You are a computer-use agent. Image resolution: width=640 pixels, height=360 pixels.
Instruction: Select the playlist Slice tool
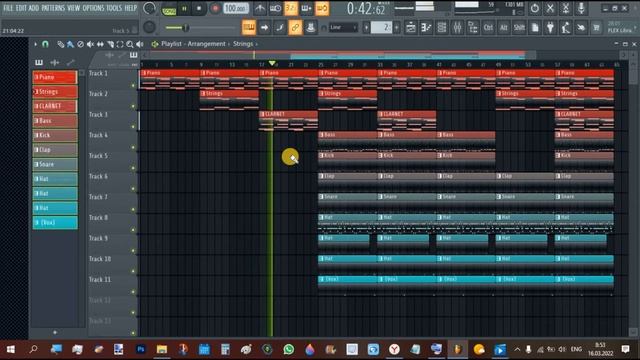click(110, 44)
